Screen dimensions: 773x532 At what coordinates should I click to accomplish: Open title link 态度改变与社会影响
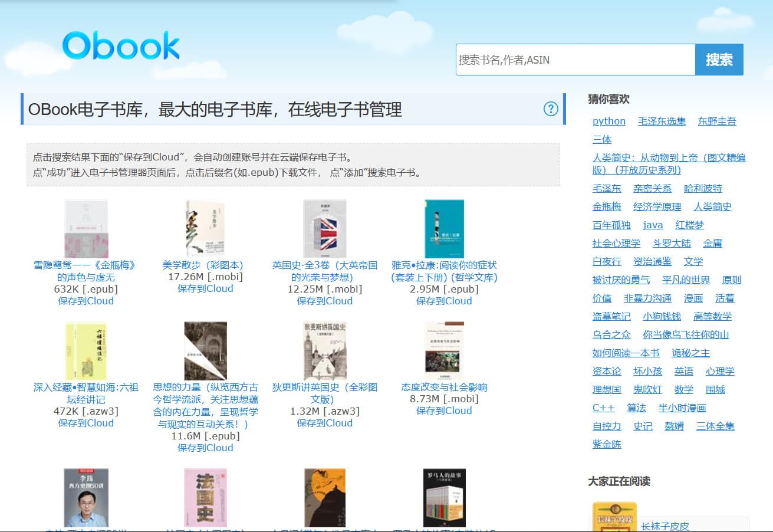tap(444, 387)
